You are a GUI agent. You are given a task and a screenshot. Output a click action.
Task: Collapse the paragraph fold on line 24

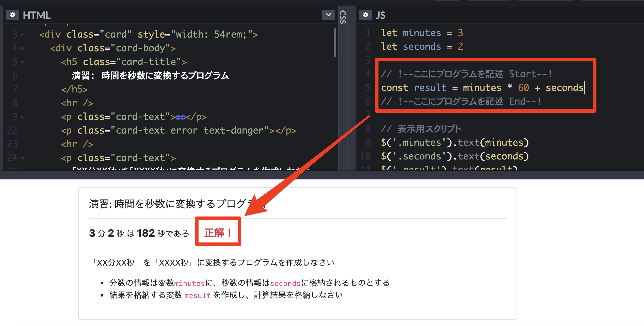23,158
